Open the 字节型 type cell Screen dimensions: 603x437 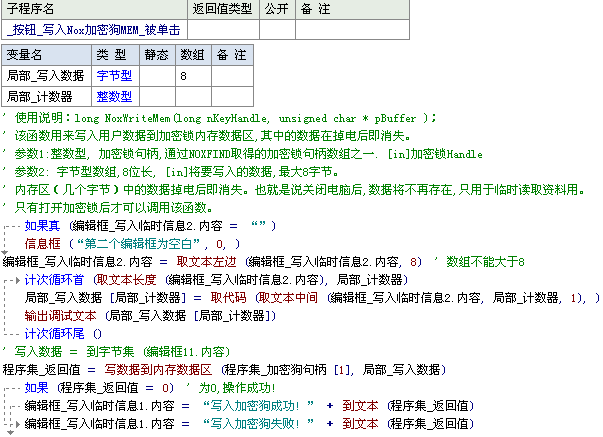tap(113, 76)
